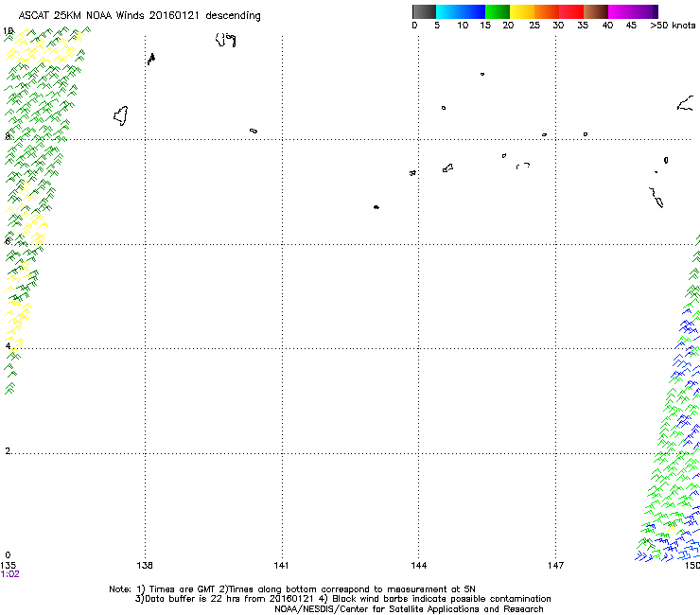This screenshot has width=700, height=615.
Task: Click the gray 0-5 knots color segment
Action: coord(424,11)
